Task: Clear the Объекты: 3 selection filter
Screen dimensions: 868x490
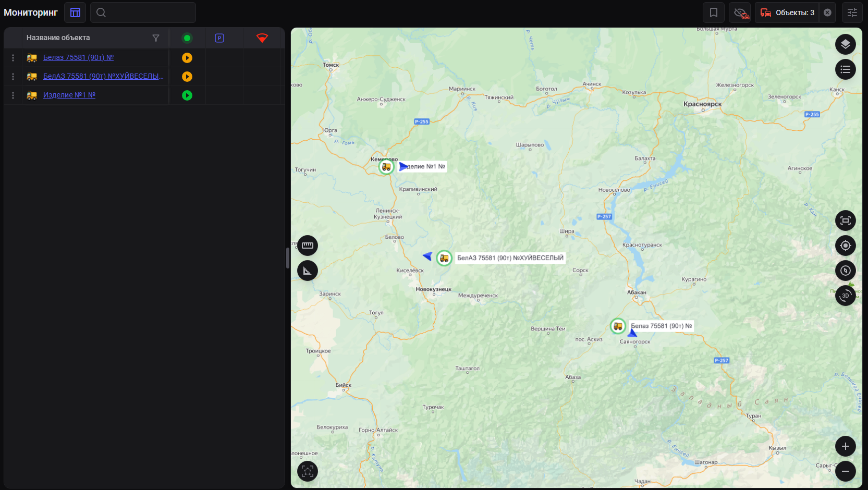Action: [x=827, y=13]
